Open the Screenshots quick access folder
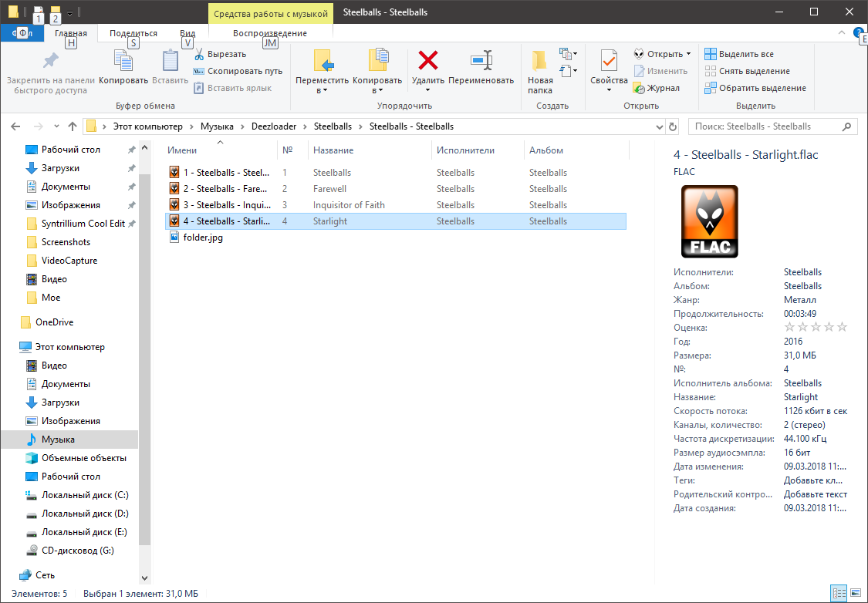 [59, 242]
